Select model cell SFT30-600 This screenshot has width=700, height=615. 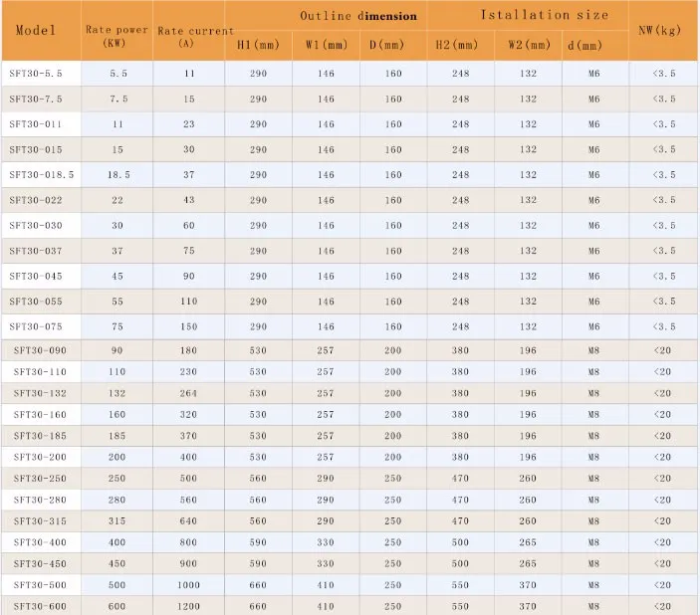[x=40, y=606]
